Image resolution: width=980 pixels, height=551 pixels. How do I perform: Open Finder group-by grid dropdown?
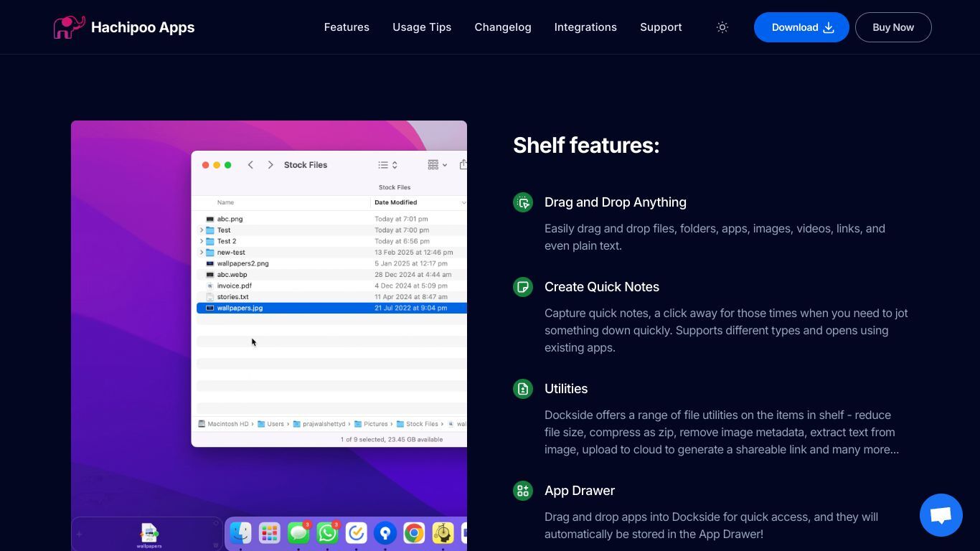[x=437, y=165]
